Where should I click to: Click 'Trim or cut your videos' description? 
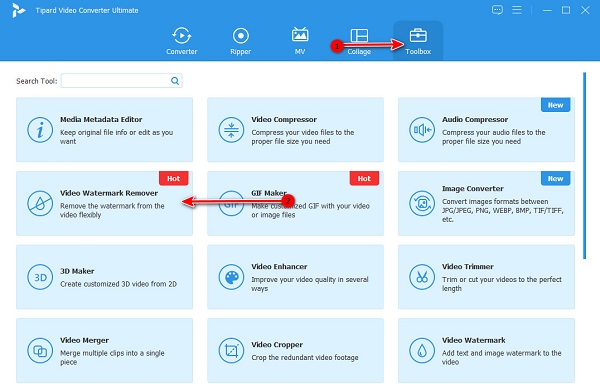pyautogui.click(x=502, y=284)
